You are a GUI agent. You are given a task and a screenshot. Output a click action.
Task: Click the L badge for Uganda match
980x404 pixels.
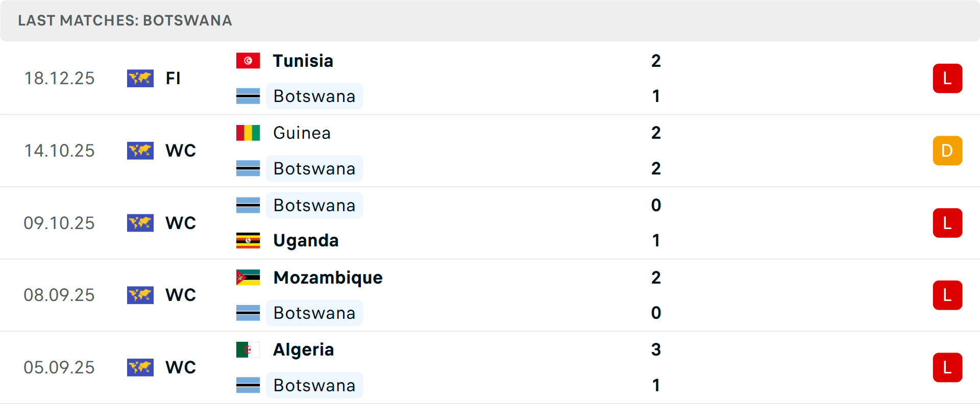(947, 223)
